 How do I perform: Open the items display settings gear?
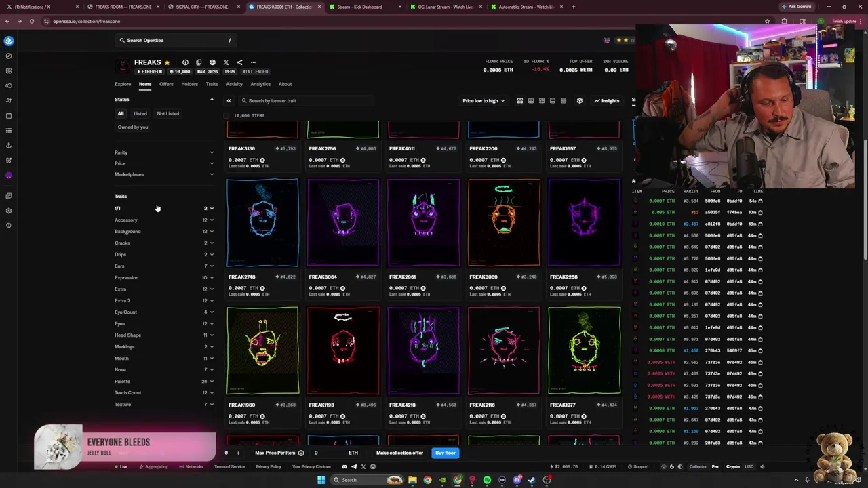(x=580, y=100)
